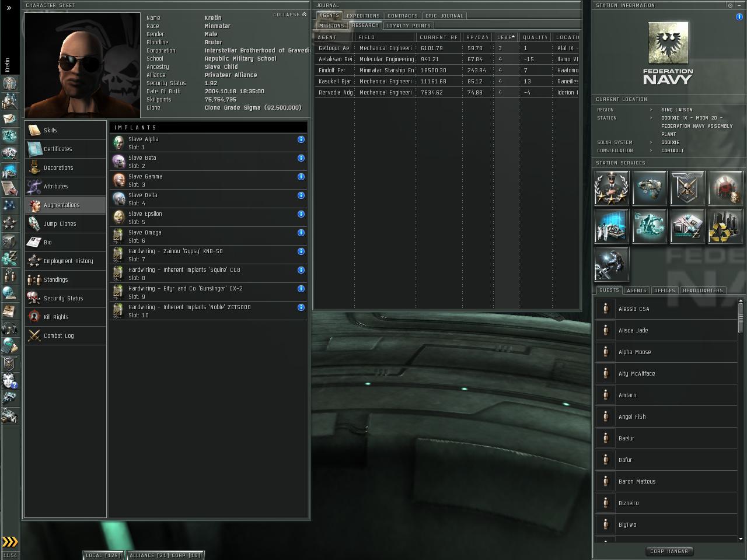Viewport: 747px width, 560px height.
Task: Show info for 'Noble' ZET5000 hardwiring
Action: click(x=301, y=307)
